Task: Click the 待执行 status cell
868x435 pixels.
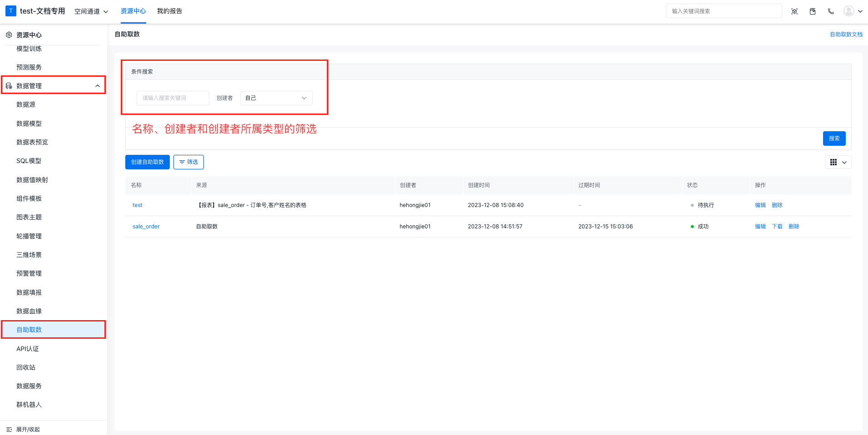Action: [x=706, y=205]
